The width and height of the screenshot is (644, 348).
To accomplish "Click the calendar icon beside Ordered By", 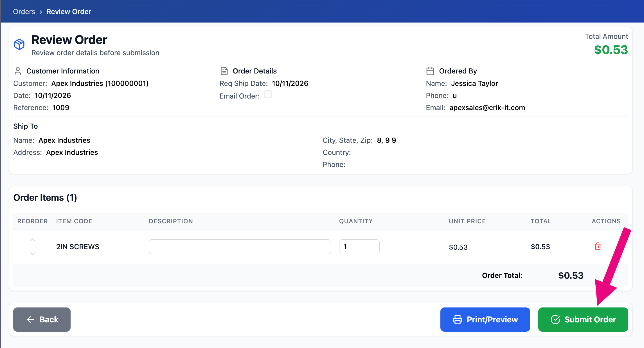I will 430,71.
